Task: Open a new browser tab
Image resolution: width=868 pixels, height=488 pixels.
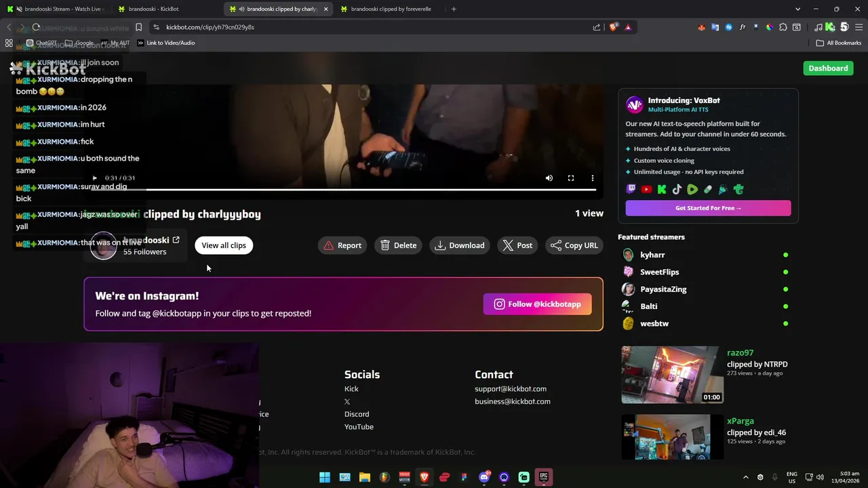Action: tap(454, 9)
